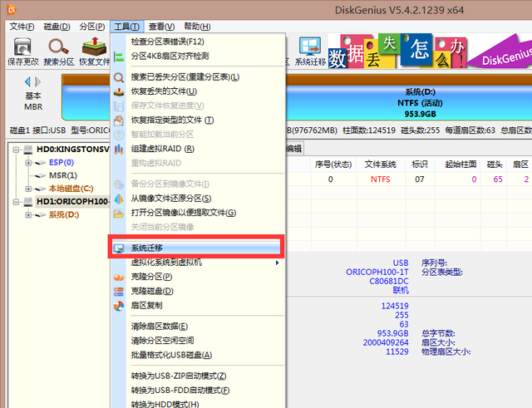Open the 虚拟化系统到虚拟机 submenu arrow
Viewport: 532px width, 408px height.
coord(277,263)
